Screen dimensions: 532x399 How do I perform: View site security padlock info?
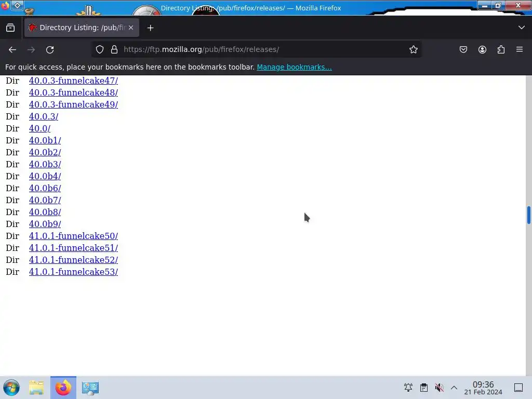tap(114, 49)
